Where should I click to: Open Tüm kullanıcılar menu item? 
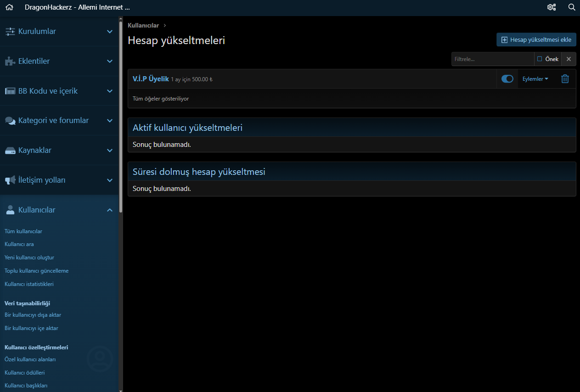(x=23, y=231)
